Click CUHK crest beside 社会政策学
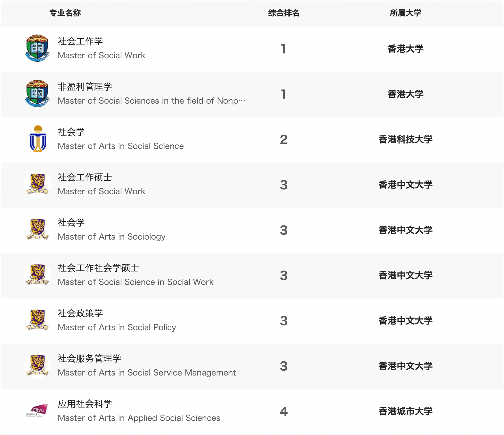The height and width of the screenshot is (435, 504). click(37, 320)
